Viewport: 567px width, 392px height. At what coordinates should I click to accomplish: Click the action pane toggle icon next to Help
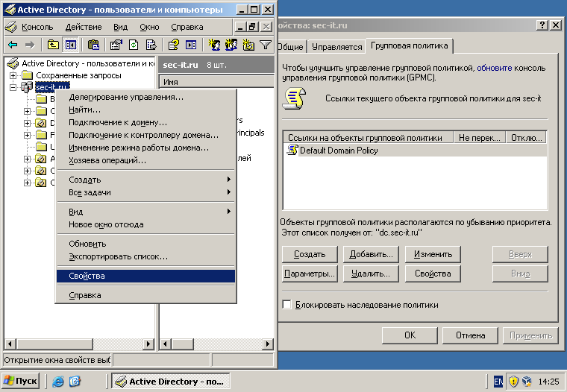click(191, 45)
